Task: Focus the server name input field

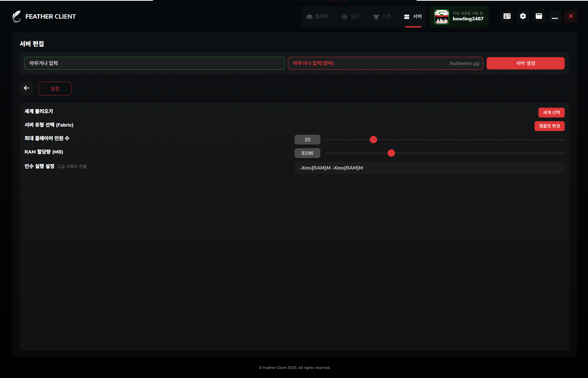Action: point(154,63)
